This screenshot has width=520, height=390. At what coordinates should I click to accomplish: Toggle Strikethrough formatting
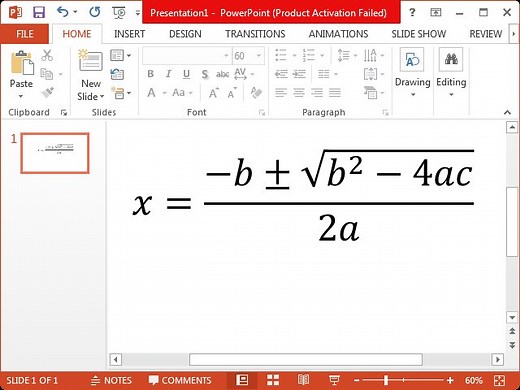222,74
